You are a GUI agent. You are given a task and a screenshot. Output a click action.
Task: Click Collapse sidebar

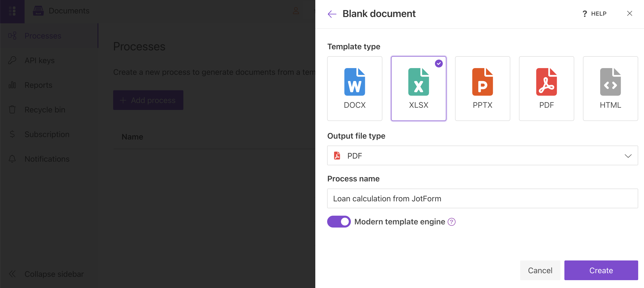pos(47,274)
